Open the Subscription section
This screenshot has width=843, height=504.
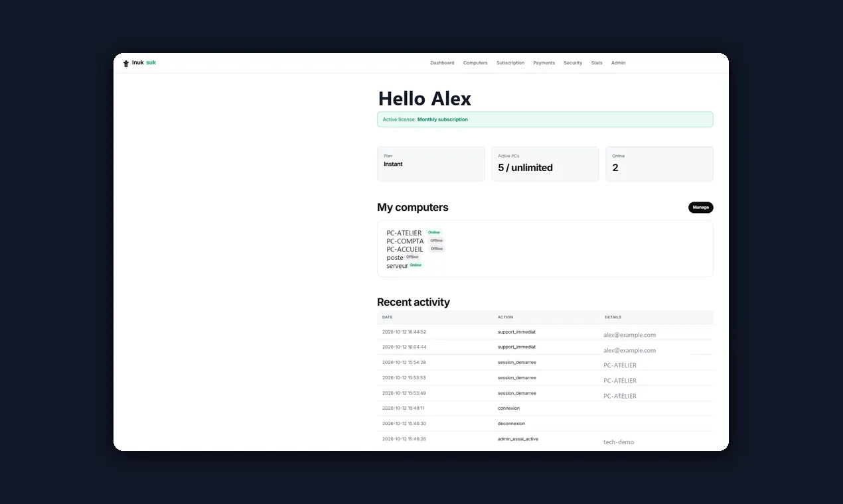[510, 63]
